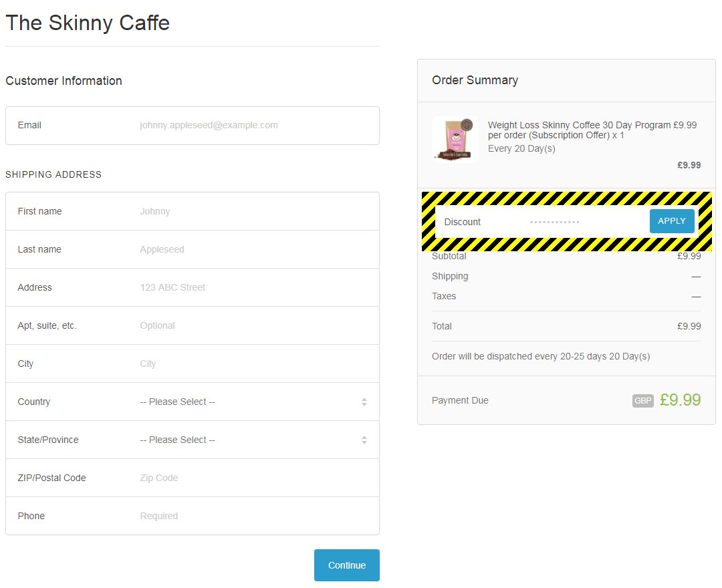The width and height of the screenshot is (722, 588).
Task: Expand the State/Province dropdown
Action: (x=247, y=440)
